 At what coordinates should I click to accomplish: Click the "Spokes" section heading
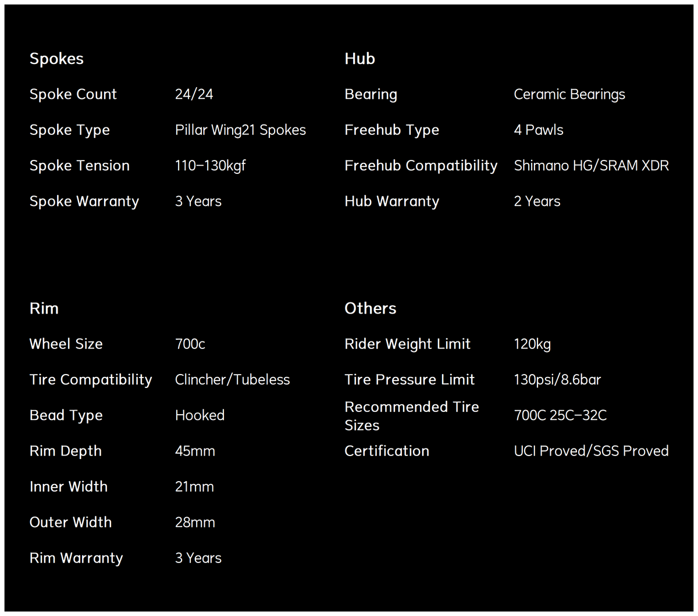[56, 59]
